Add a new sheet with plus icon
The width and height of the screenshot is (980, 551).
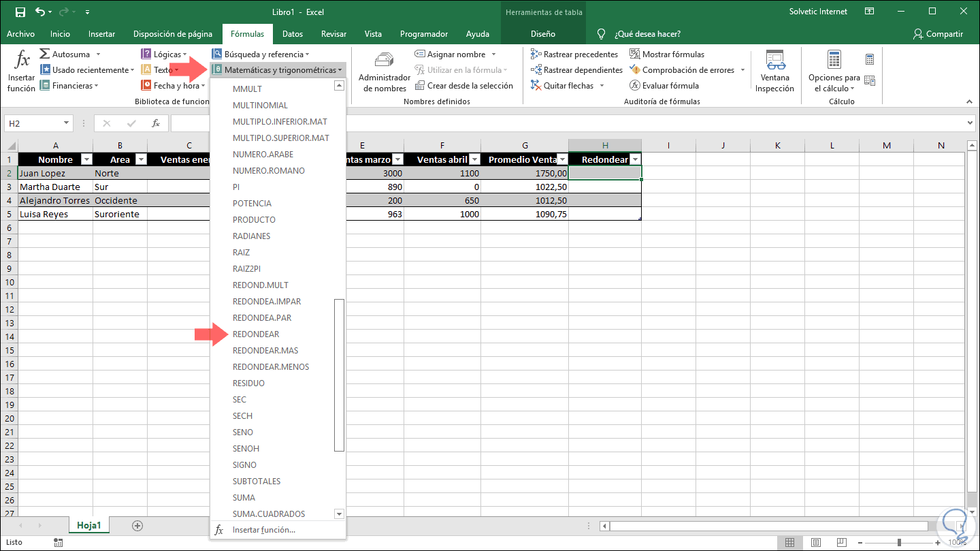click(137, 525)
